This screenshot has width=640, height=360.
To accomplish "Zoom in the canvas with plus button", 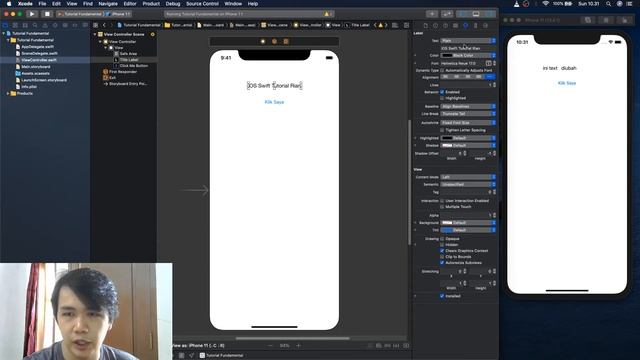I will 298,345.
